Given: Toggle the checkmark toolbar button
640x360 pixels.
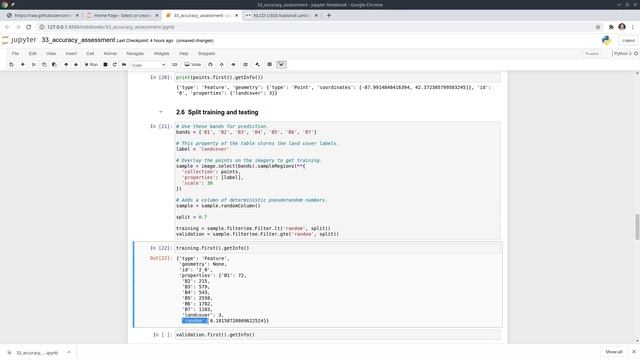Looking at the screenshot, I should tap(281, 64).
